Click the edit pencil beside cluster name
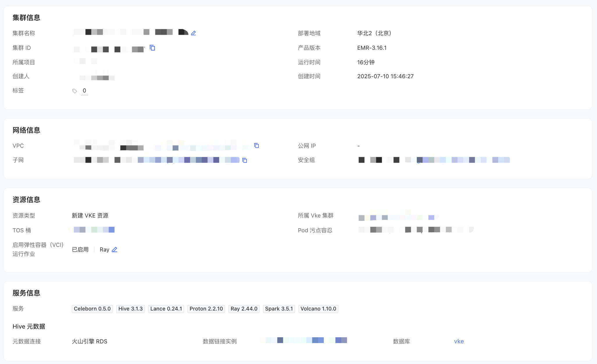This screenshot has width=597, height=364. tap(194, 33)
